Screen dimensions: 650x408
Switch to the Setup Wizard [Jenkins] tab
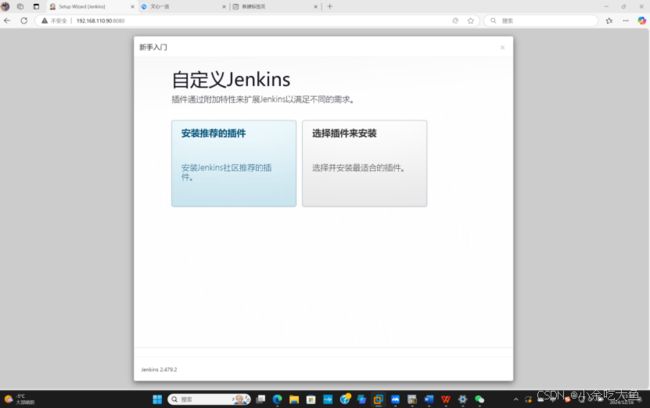[91, 7]
